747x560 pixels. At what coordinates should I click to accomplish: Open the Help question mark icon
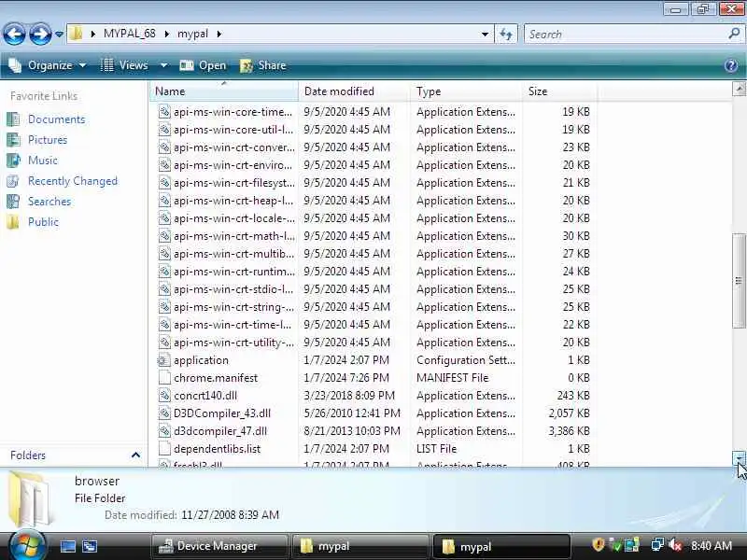point(731,65)
